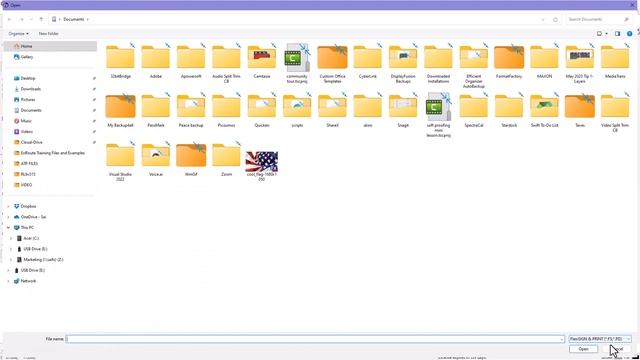This screenshot has height=360, width=640.
Task: Open the Taxes folder
Action: 580,110
